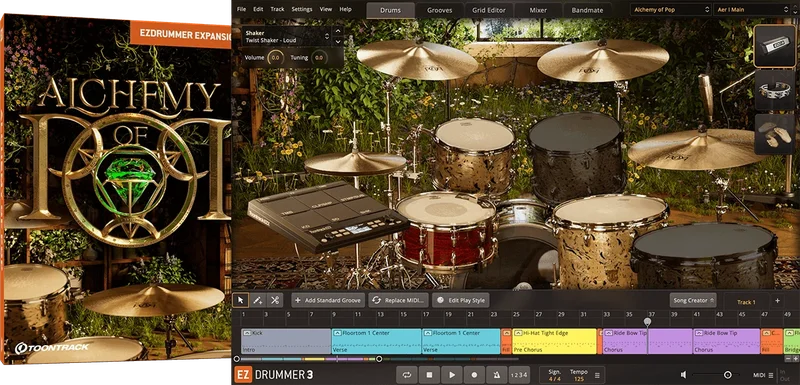
Task: Switch to the Bandmate tab
Action: [x=587, y=10]
